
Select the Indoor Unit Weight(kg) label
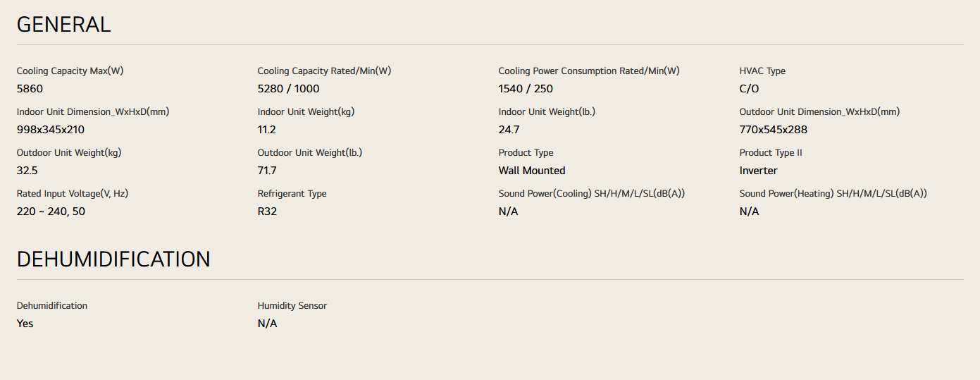(x=306, y=112)
